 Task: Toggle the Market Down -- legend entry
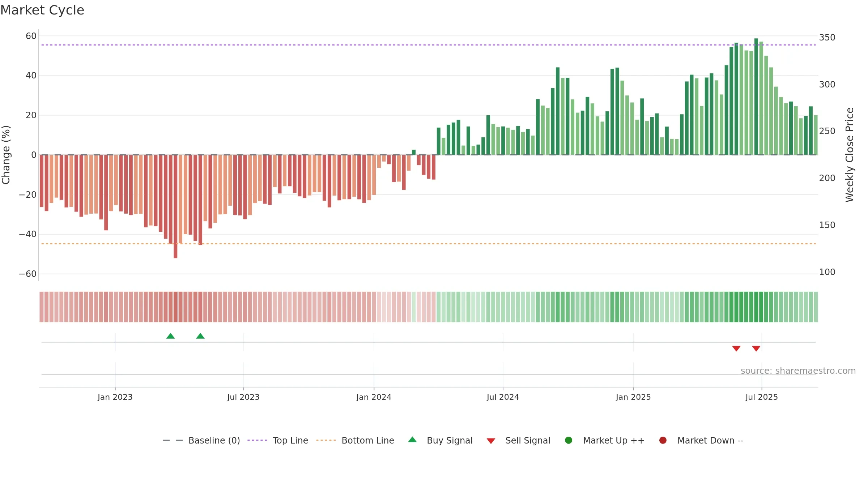pyautogui.click(x=701, y=440)
